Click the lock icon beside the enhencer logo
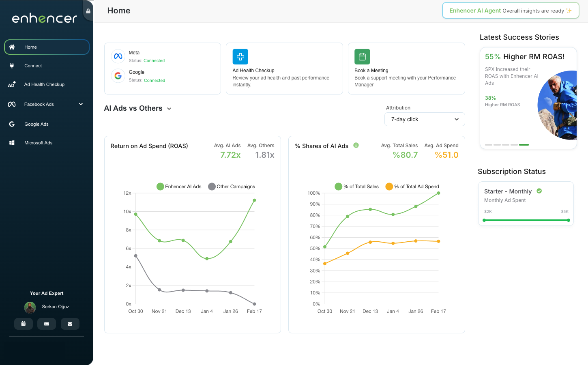 click(88, 11)
